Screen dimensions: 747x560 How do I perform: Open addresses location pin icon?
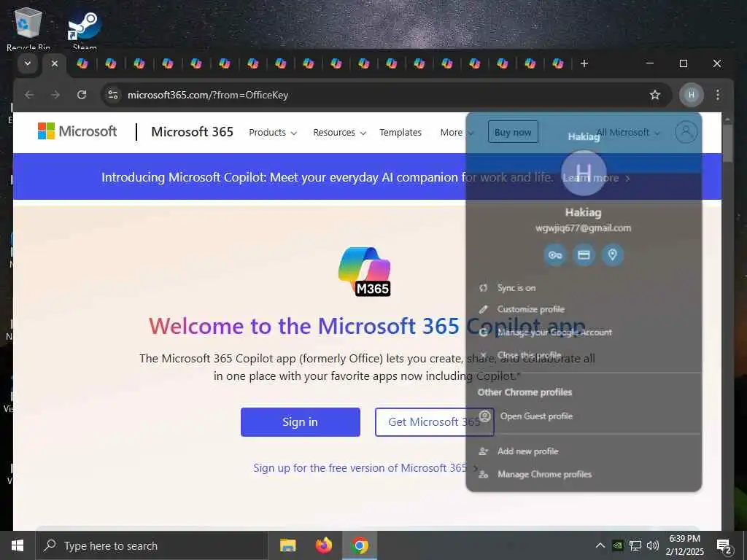612,254
